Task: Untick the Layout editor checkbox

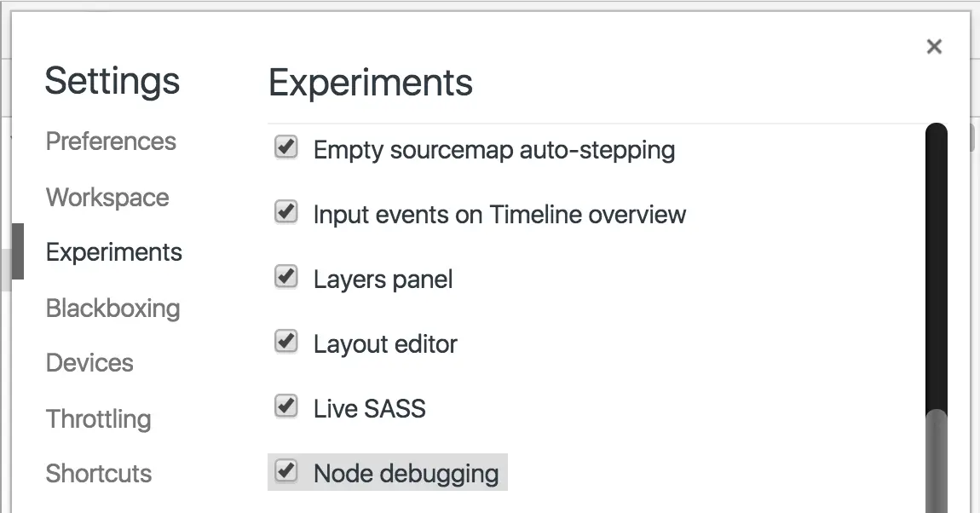Action: [x=286, y=341]
